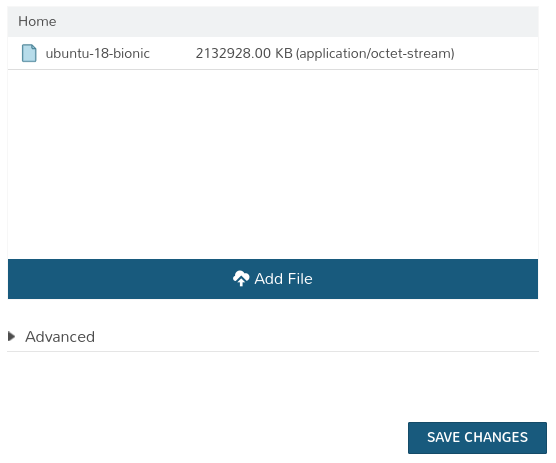Click the word SAVE on save button
This screenshot has width=556, height=463.
[x=444, y=437]
